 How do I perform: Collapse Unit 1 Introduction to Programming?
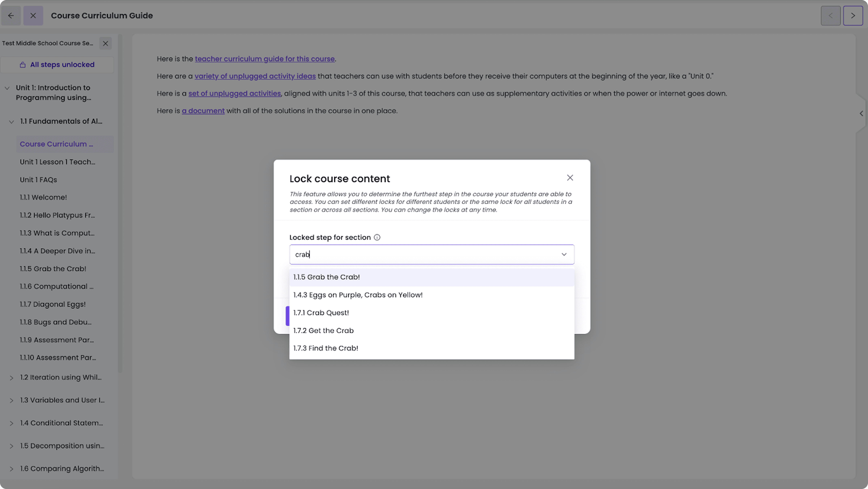(7, 88)
